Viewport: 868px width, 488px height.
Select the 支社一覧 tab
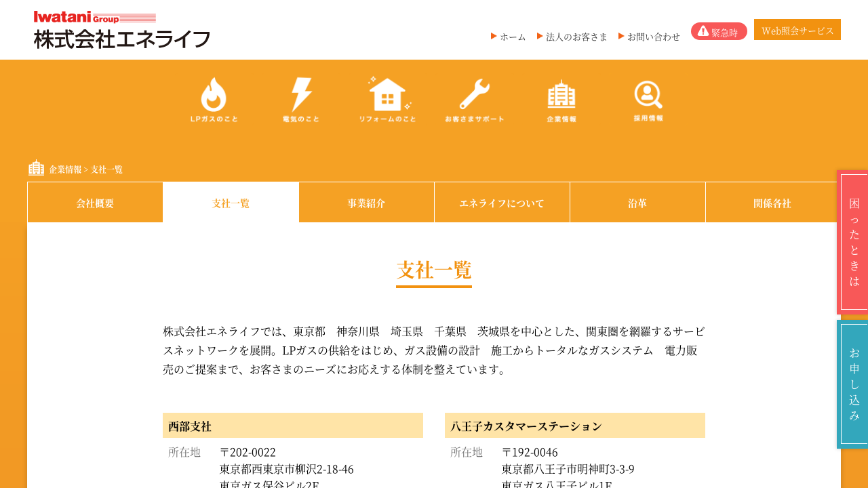tap(231, 203)
